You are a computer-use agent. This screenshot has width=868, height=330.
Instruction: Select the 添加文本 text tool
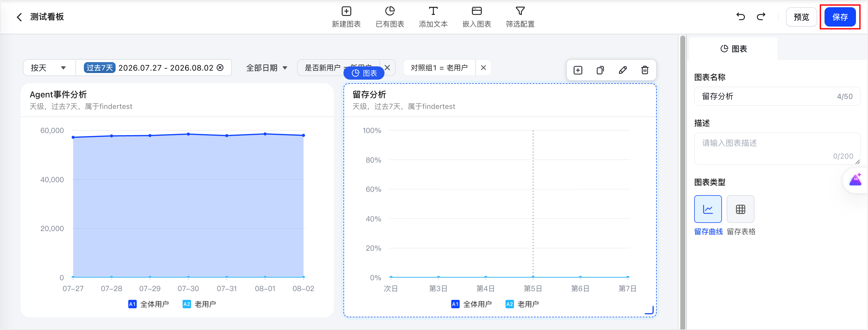coord(433,17)
